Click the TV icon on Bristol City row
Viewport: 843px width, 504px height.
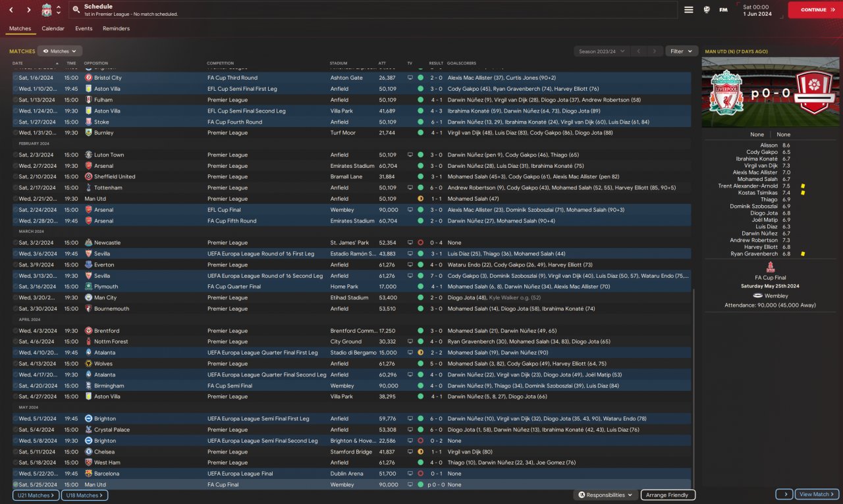pyautogui.click(x=410, y=78)
